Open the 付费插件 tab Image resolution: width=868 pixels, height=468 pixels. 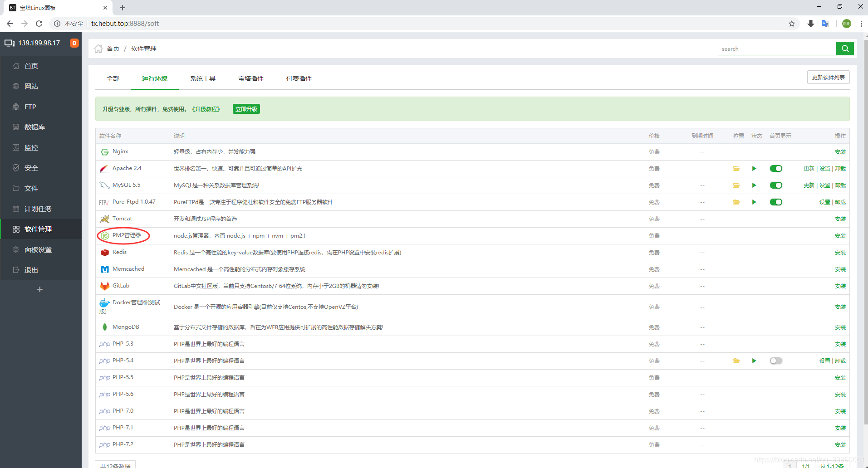point(299,78)
